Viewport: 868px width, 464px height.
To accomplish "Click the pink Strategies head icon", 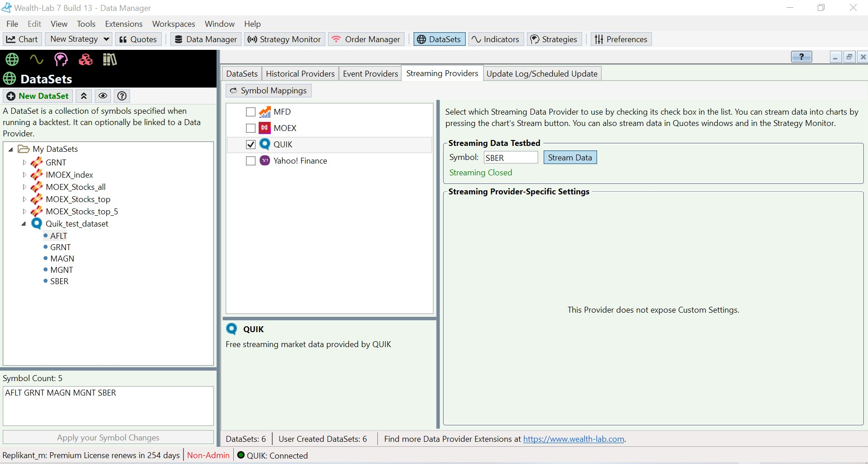I will [61, 59].
